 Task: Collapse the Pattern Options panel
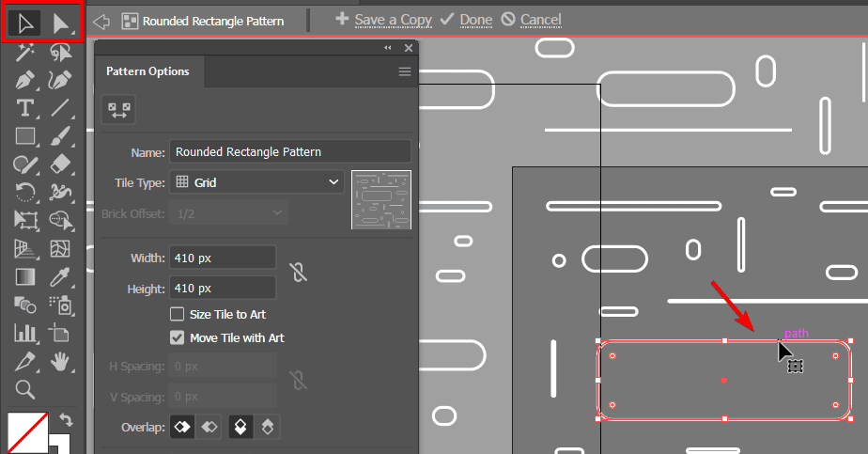coord(388,48)
